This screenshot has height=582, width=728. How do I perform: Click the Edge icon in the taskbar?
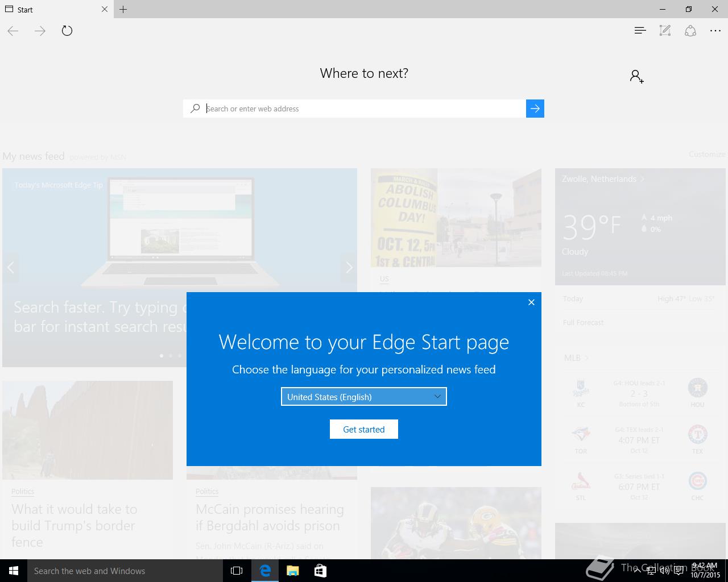click(265, 571)
